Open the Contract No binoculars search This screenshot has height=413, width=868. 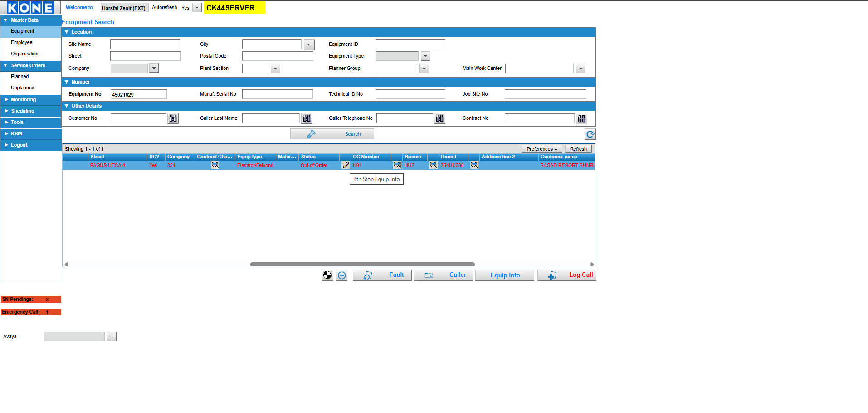click(x=581, y=118)
